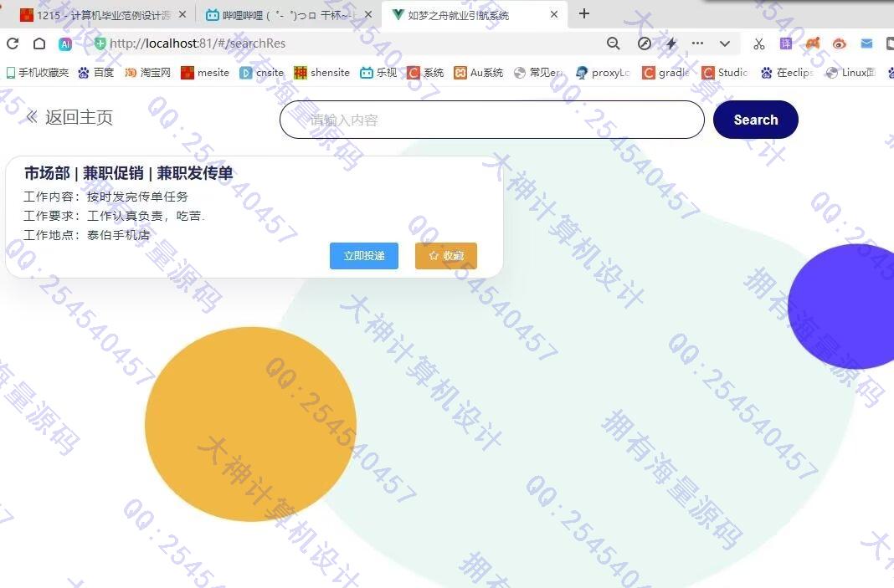Open the Linux面 bookmark

click(850, 73)
